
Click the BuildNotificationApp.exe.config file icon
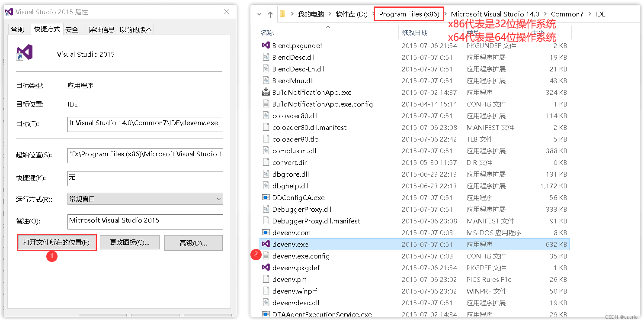[x=266, y=104]
